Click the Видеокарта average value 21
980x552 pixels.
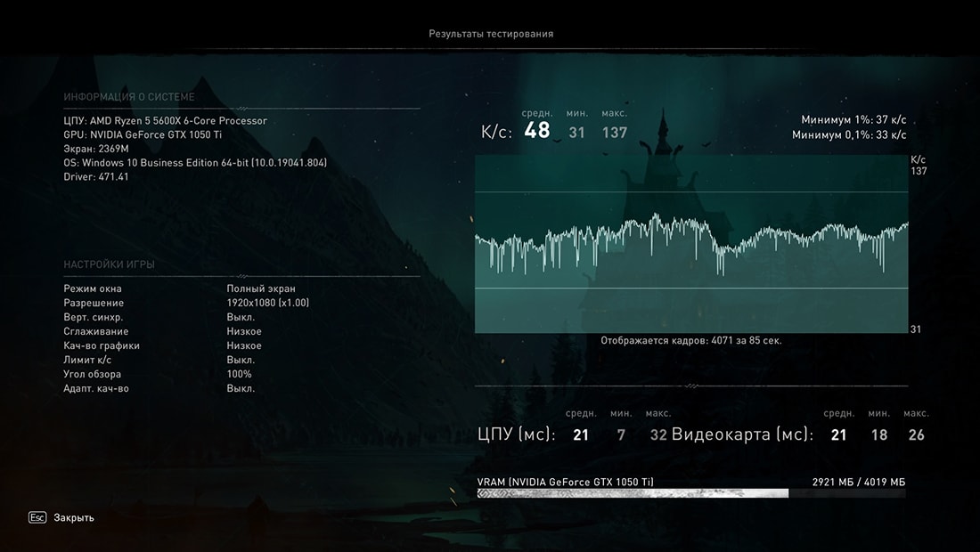(838, 435)
